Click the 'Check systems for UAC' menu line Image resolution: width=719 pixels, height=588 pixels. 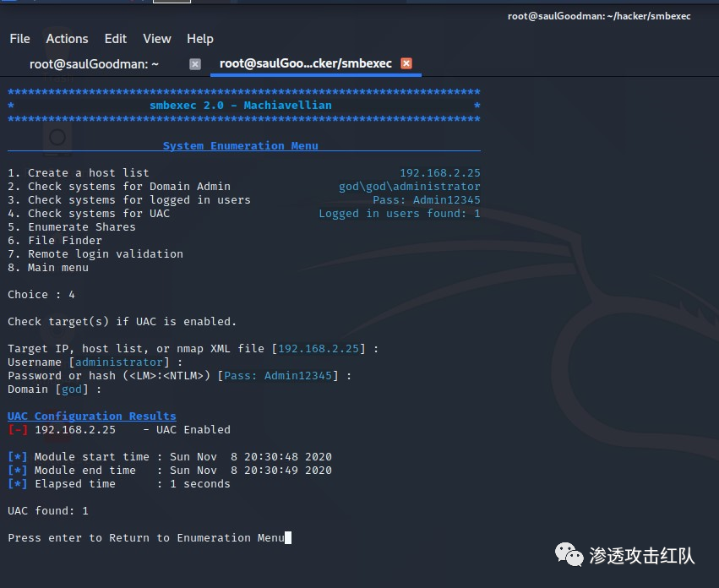click(89, 214)
